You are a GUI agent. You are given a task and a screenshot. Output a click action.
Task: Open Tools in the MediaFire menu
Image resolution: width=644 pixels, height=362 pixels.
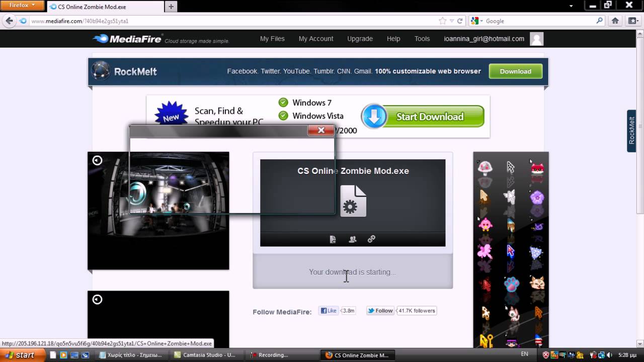click(x=422, y=39)
